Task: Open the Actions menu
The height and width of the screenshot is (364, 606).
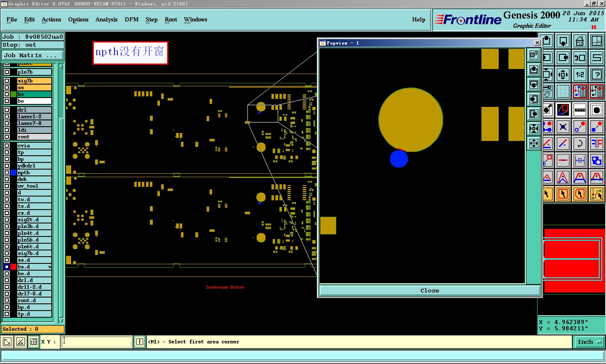Action: (51, 19)
